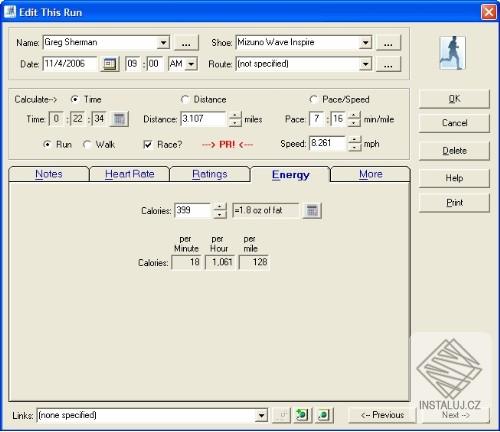
Task: Click the Pace minutes field showing 7
Action: [317, 119]
